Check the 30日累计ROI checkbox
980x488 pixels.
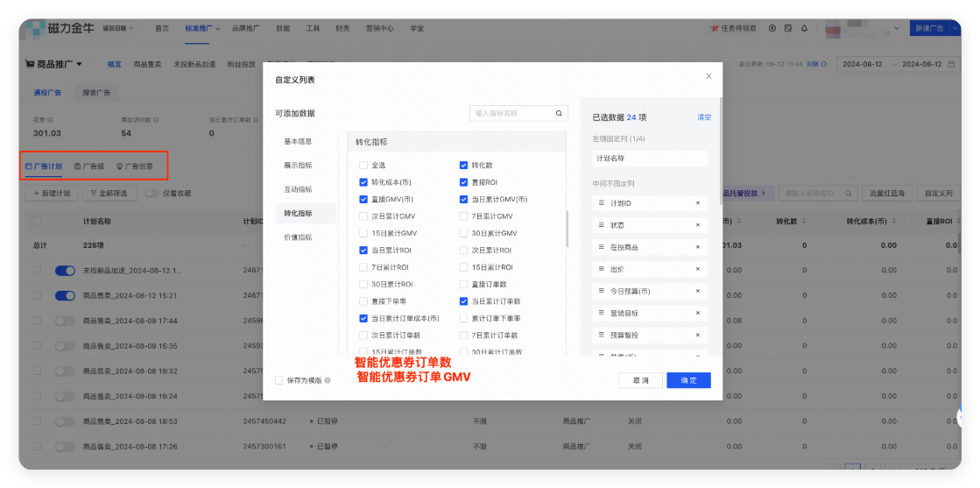pos(363,284)
